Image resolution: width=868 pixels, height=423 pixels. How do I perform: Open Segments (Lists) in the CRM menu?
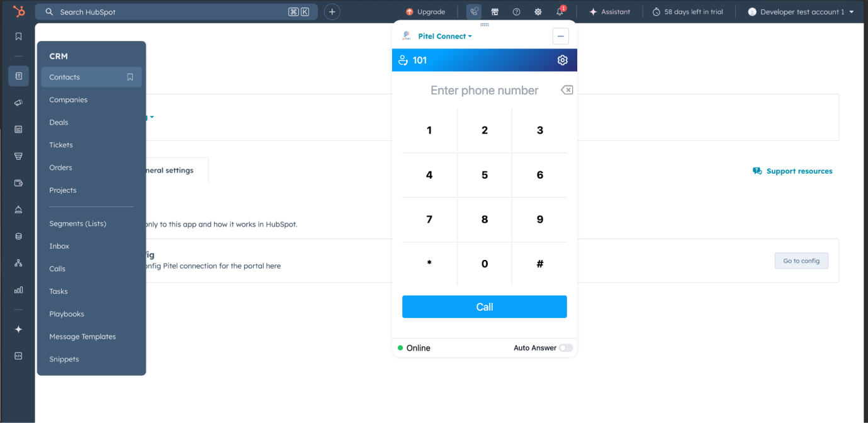77,223
